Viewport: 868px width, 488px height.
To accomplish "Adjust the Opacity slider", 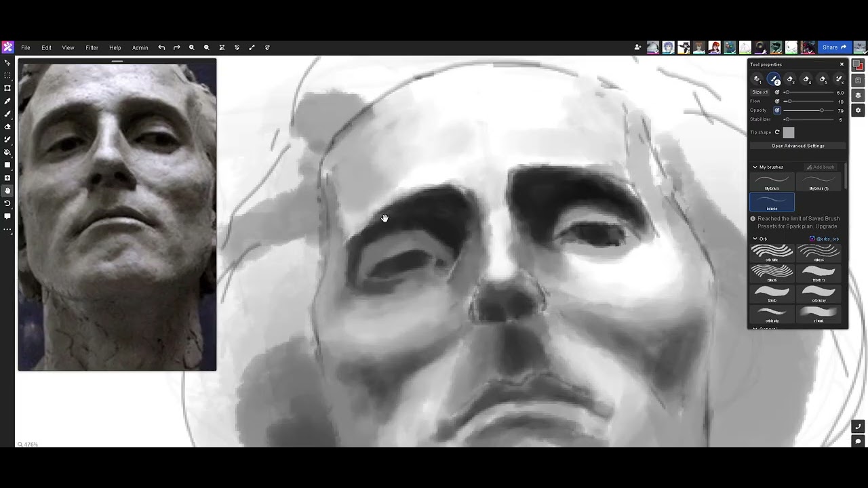I will pos(808,110).
